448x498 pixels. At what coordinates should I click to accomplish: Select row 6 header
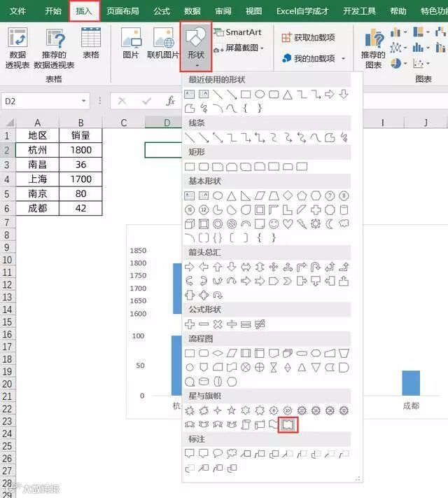click(x=7, y=208)
